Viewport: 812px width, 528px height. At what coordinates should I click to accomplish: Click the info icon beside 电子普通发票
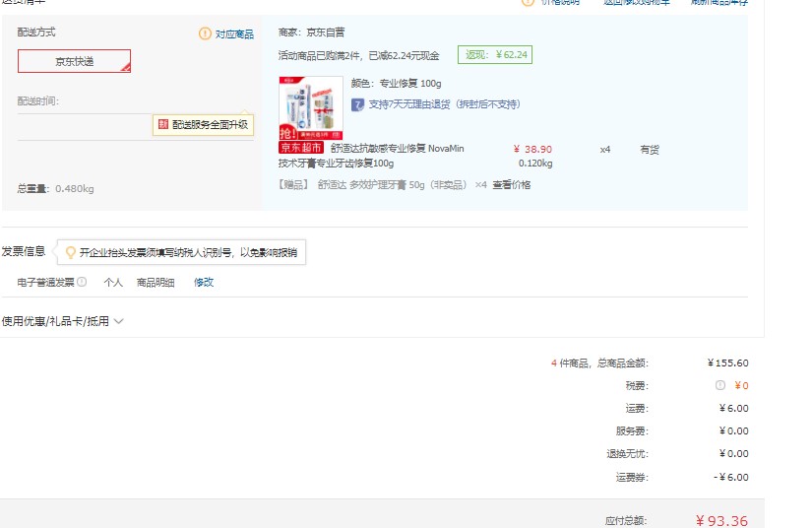tap(82, 282)
